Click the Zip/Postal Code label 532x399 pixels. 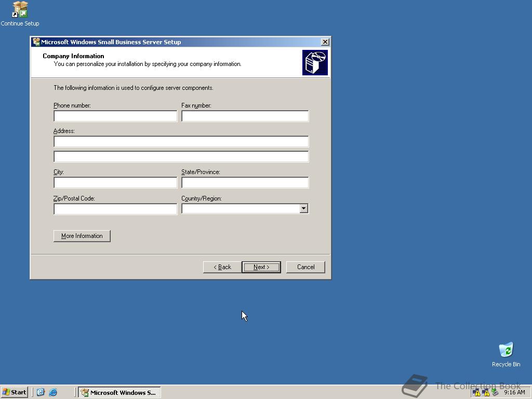74,198
